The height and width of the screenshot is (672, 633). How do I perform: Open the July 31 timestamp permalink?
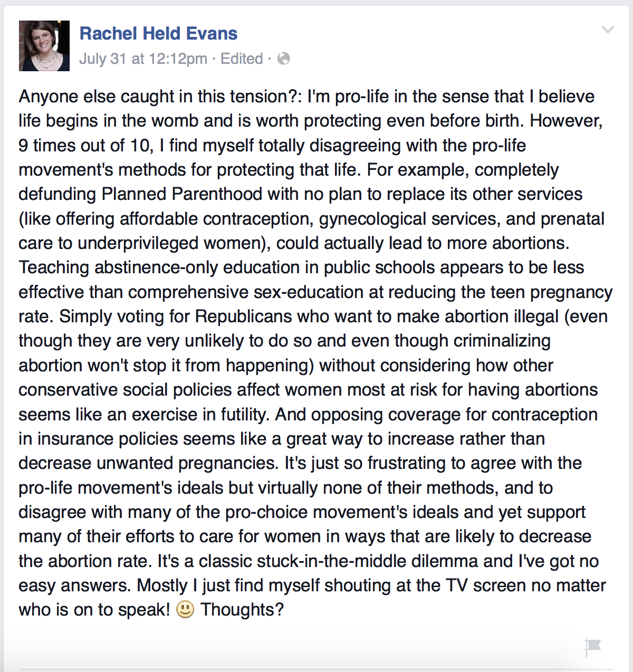tap(143, 59)
